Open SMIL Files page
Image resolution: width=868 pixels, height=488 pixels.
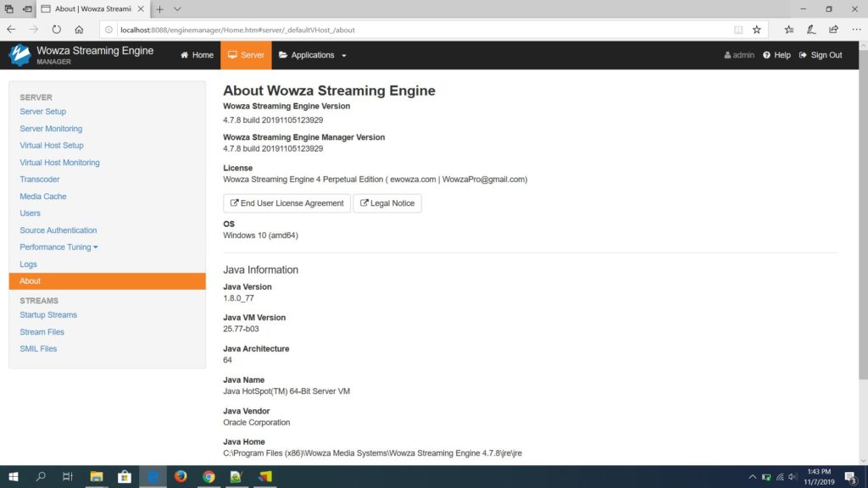[x=38, y=348]
